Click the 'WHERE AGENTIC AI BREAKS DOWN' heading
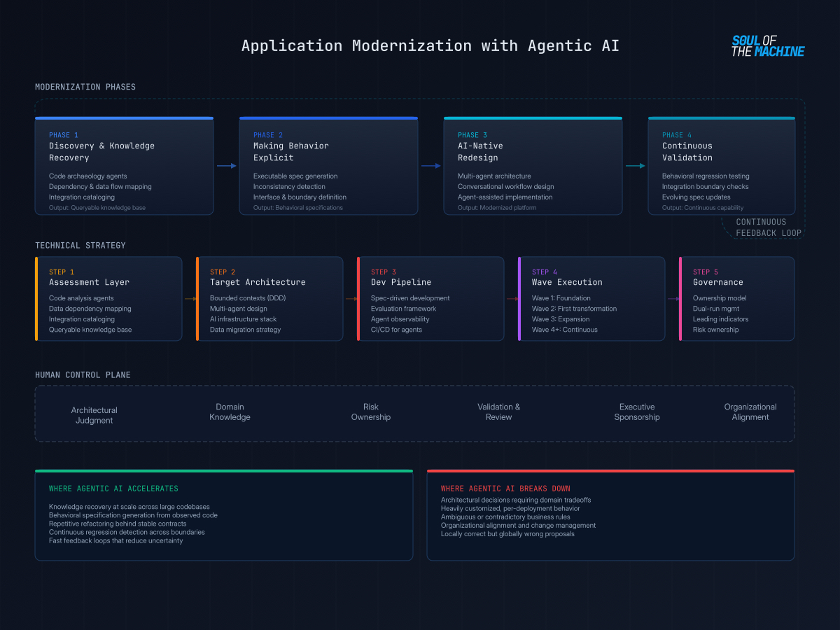This screenshot has width=840, height=630. [x=505, y=489]
